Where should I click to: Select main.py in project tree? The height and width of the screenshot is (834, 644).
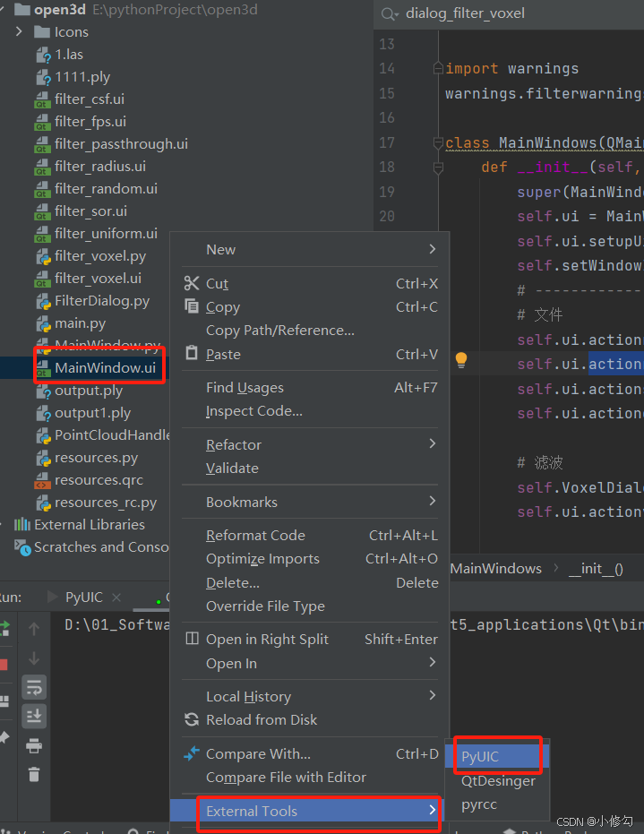pos(71,323)
